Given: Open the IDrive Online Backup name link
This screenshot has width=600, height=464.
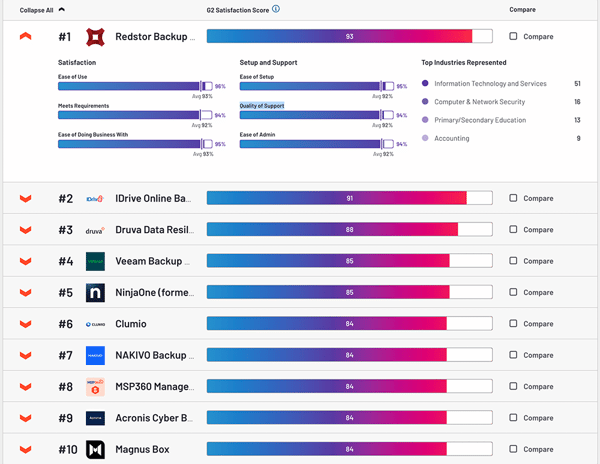Looking at the screenshot, I should click(x=153, y=199).
